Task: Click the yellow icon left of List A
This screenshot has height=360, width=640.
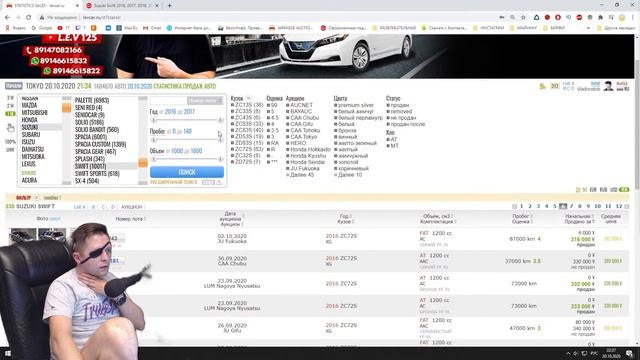Action: [x=542, y=86]
